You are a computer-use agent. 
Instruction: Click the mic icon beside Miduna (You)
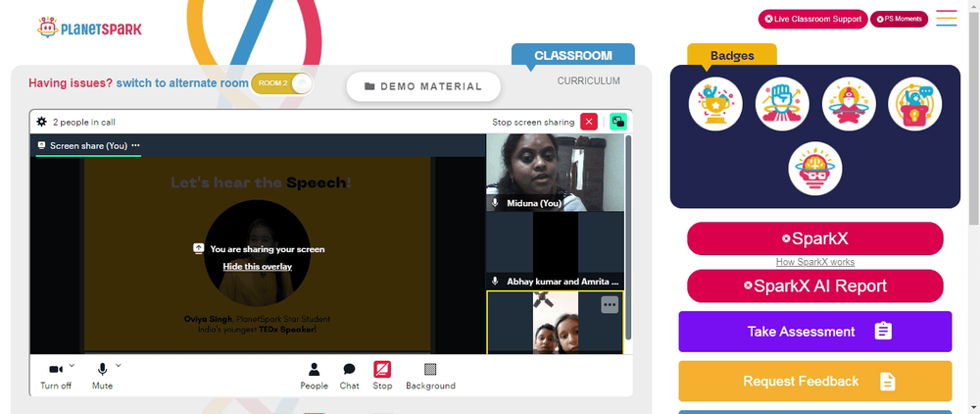496,203
